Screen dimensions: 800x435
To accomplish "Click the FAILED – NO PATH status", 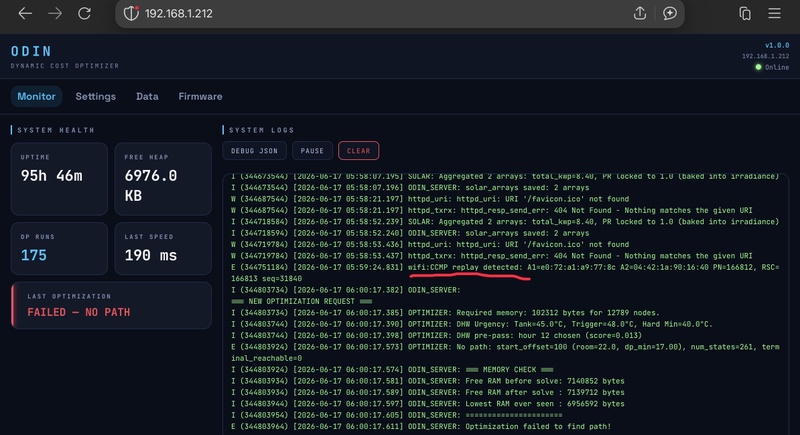I will pyautogui.click(x=79, y=313).
